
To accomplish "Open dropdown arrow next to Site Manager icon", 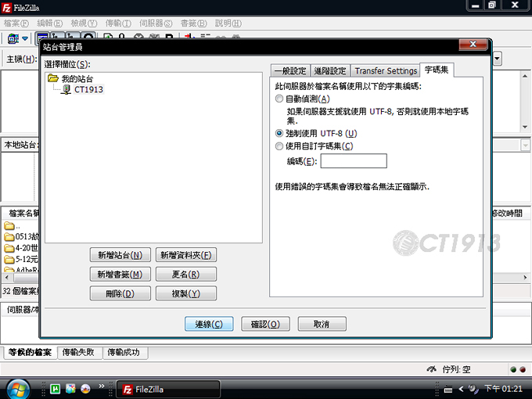I will tap(25, 38).
